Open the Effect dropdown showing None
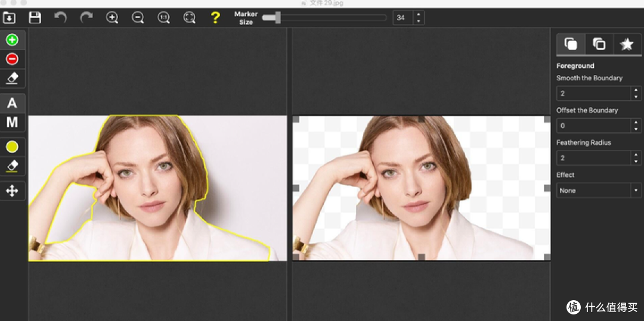This screenshot has height=321, width=644. (x=599, y=190)
